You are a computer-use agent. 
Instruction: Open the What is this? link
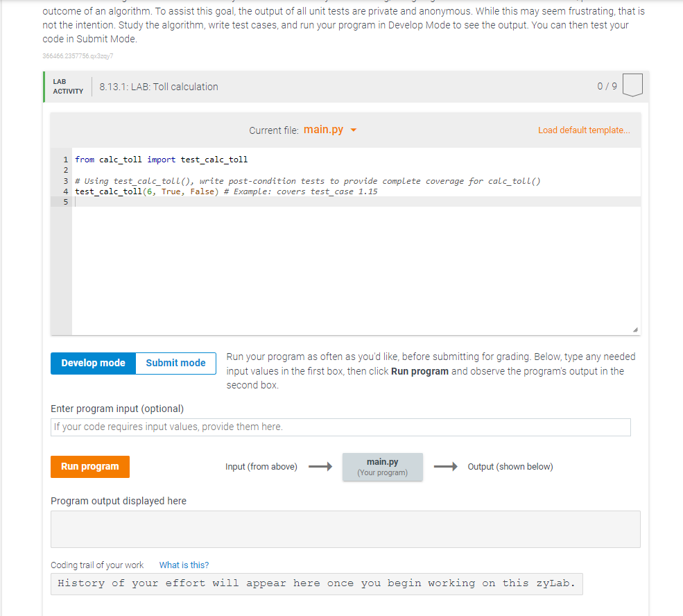coord(184,565)
